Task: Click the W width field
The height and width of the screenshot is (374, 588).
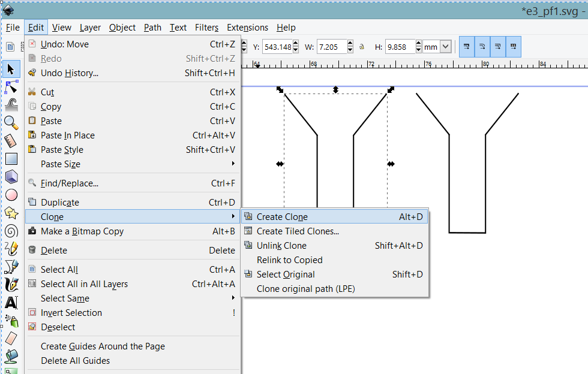Action: coord(332,47)
